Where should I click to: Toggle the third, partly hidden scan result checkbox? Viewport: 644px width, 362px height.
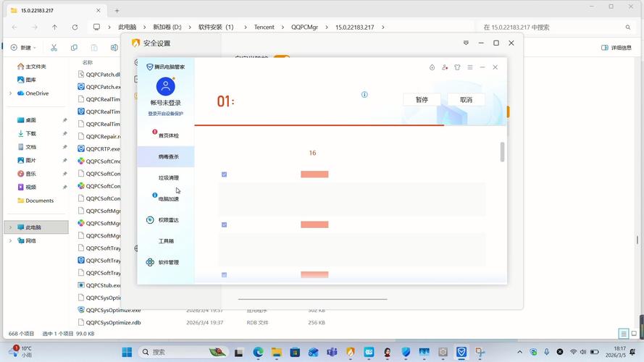[225, 275]
